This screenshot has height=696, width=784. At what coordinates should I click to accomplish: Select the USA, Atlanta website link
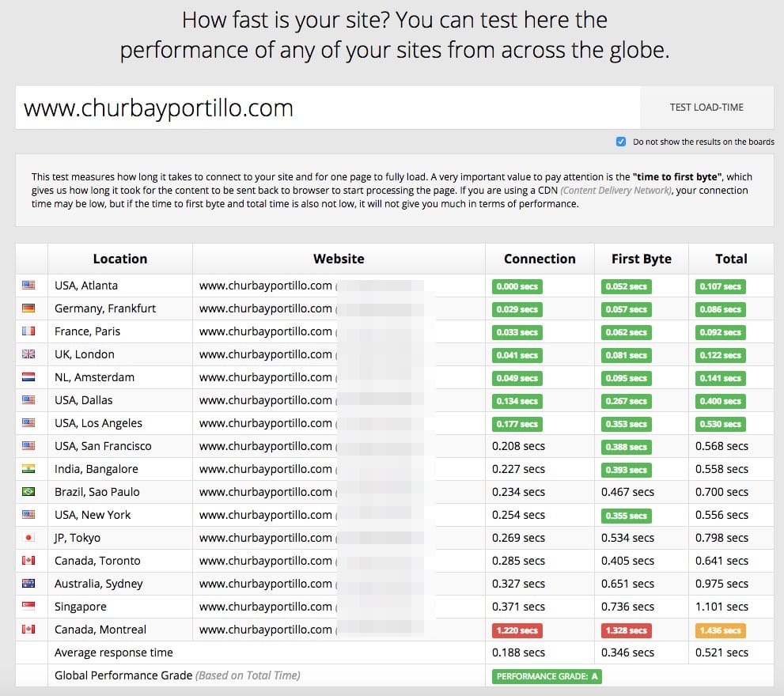point(265,286)
